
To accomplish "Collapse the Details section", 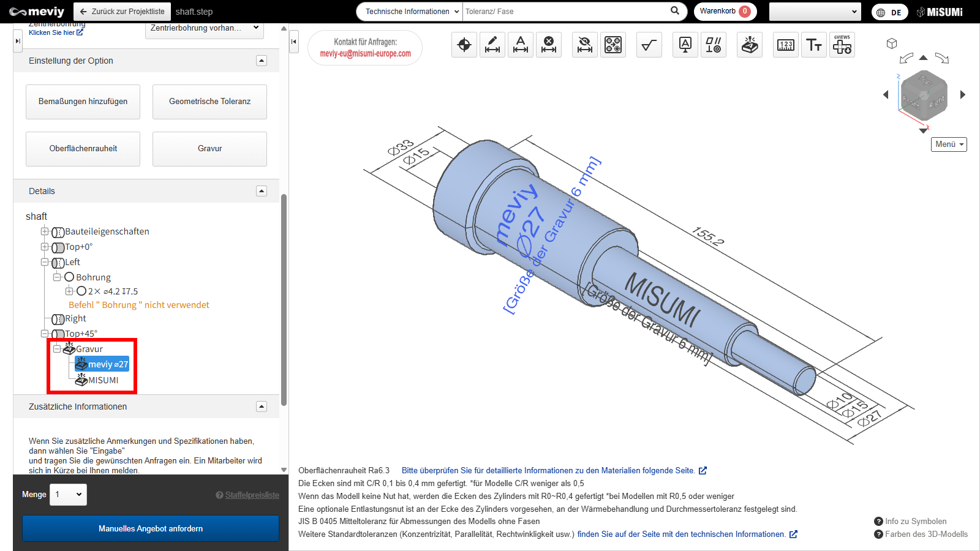I will coord(262,191).
